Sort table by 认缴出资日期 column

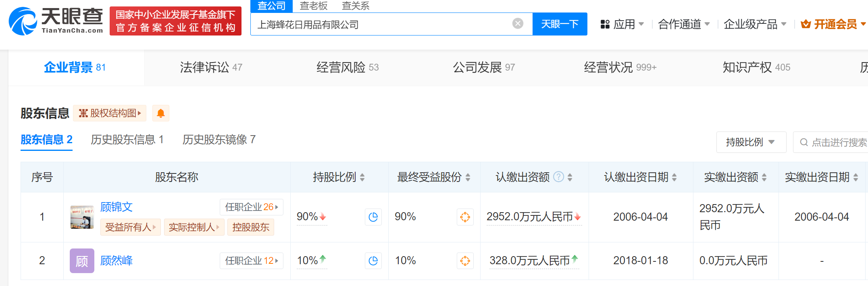coord(674,177)
